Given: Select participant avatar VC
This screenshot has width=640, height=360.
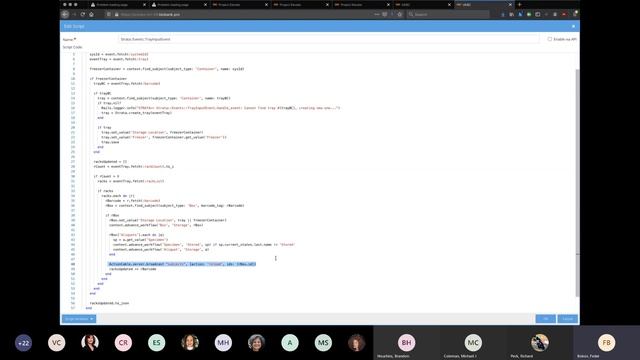Looking at the screenshot, I should tap(56, 343).
